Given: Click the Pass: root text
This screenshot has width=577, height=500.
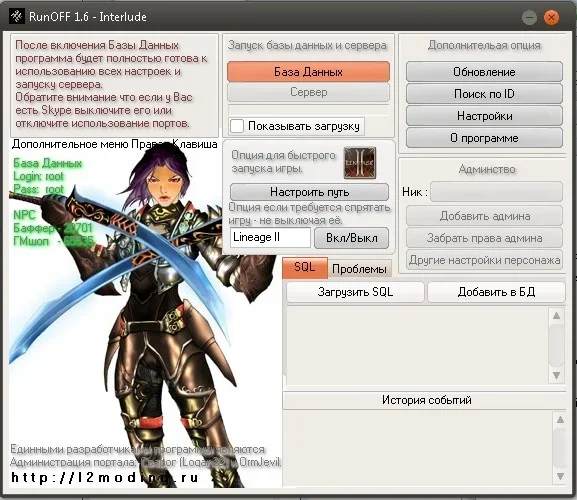Looking at the screenshot, I should [x=39, y=189].
